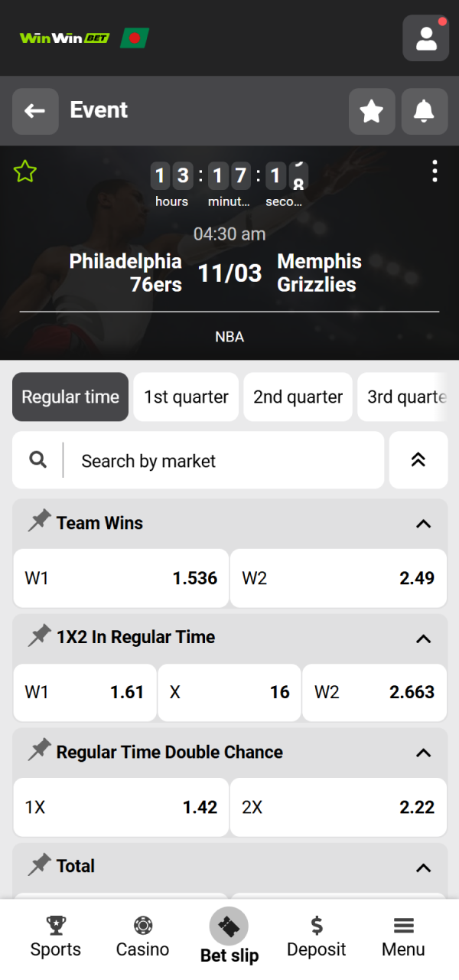Collapse all markets with double chevron icon
Screen dimensions: 459x980
click(x=418, y=460)
